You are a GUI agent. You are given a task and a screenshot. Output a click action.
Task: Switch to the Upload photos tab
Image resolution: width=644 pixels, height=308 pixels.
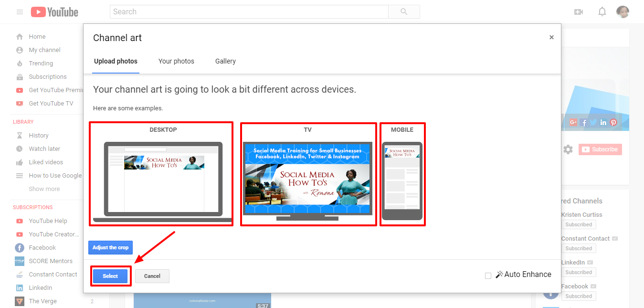pyautogui.click(x=116, y=61)
